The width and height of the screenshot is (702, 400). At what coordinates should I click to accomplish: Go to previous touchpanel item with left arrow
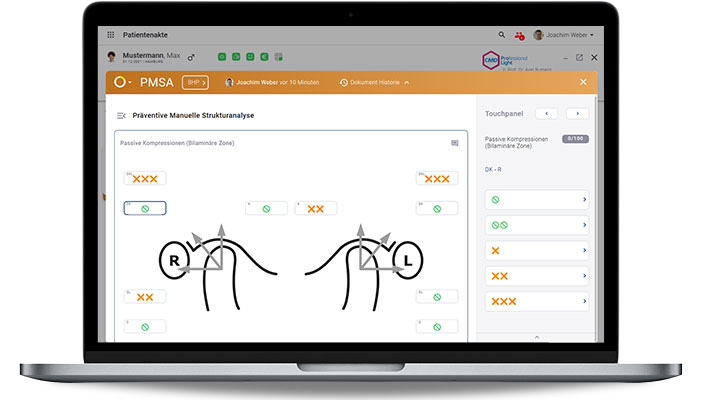(x=546, y=114)
